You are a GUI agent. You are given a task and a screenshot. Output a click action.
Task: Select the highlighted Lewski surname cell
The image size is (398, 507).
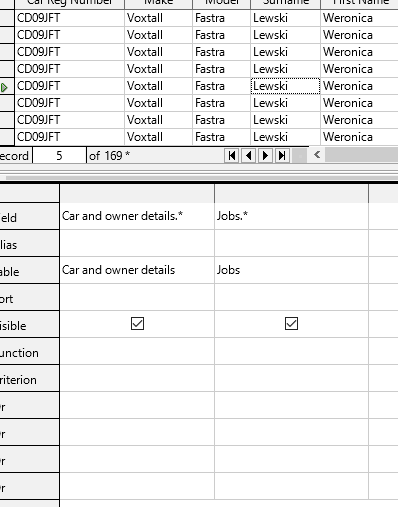pos(285,86)
